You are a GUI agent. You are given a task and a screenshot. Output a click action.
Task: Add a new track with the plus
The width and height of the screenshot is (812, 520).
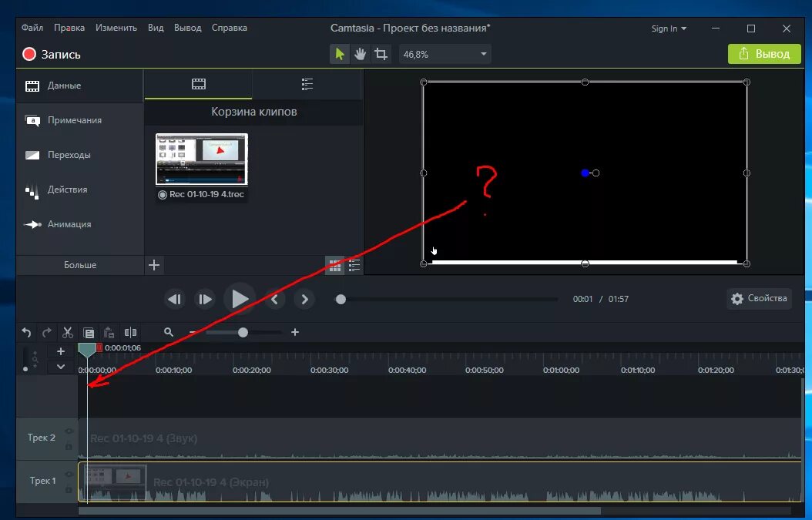pyautogui.click(x=61, y=351)
